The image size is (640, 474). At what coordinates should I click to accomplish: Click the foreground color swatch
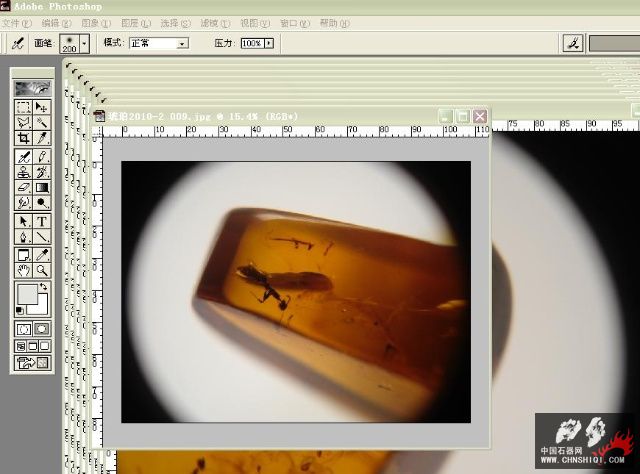tap(27, 294)
